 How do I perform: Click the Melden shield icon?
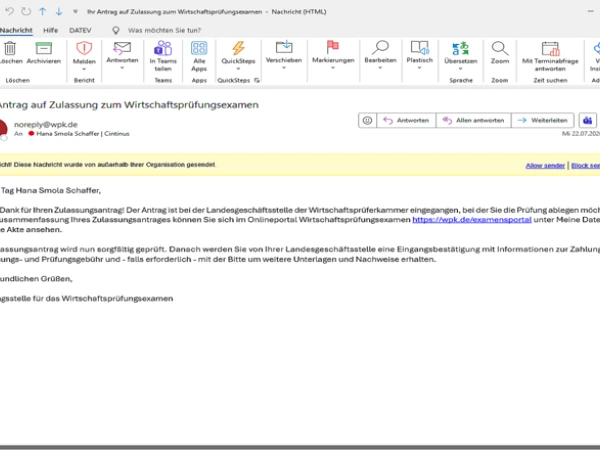click(x=84, y=48)
